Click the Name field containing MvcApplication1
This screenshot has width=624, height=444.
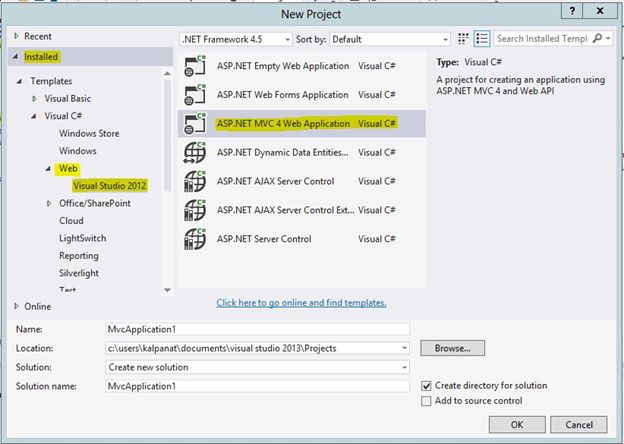[x=257, y=329]
